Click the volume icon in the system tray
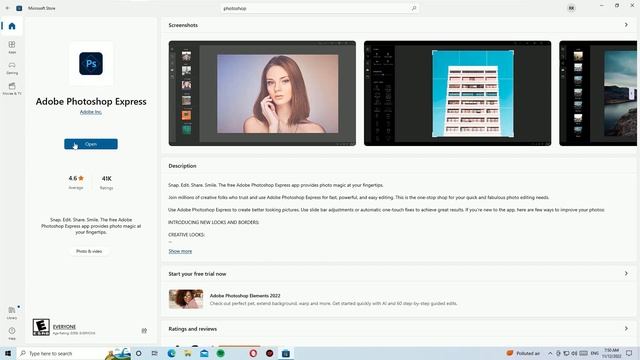The height and width of the screenshot is (360, 640). point(574,353)
